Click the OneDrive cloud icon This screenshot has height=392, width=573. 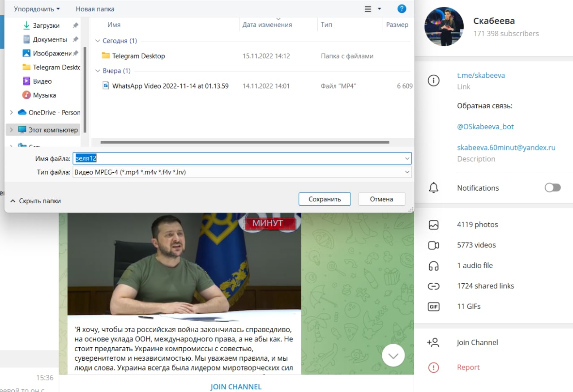pos(22,112)
